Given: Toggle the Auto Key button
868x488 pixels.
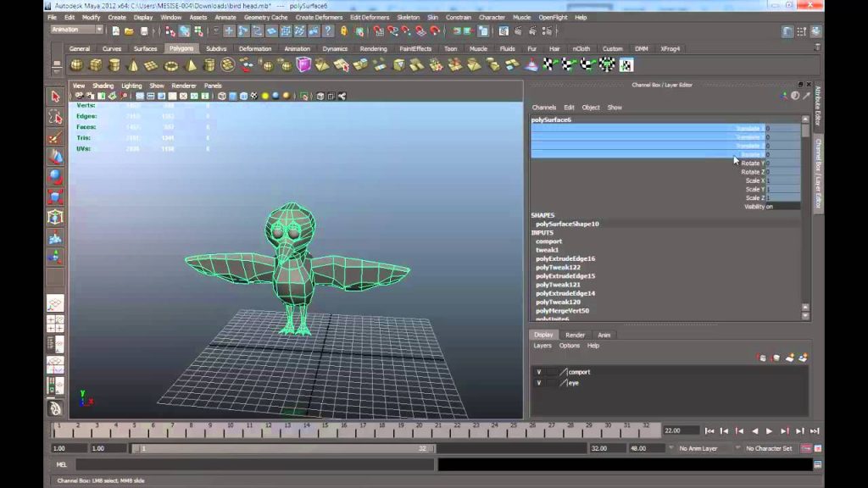Looking at the screenshot, I should coord(806,449).
